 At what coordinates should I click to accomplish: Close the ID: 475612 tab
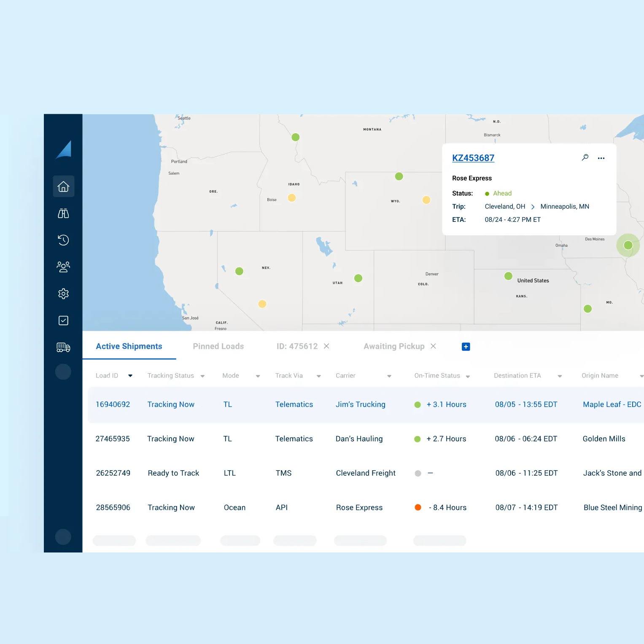tap(326, 346)
